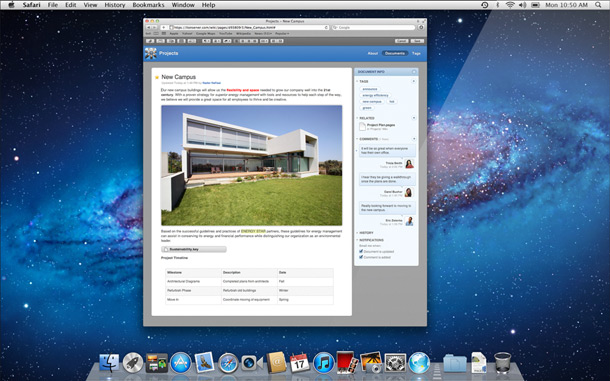Uncheck 'Document is updated' notification checkbox
This screenshot has width=610, height=381.
(361, 251)
